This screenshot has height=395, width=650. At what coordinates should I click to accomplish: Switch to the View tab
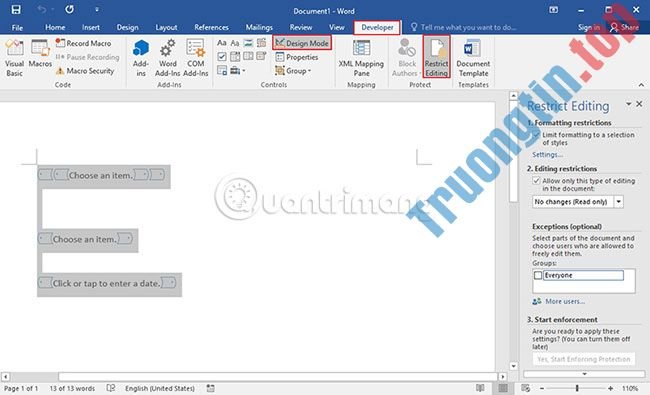pos(337,27)
